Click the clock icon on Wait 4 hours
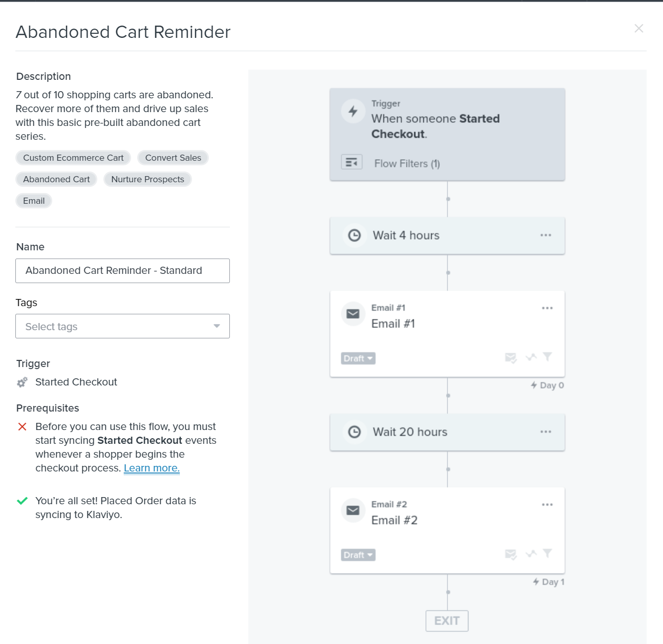Screen dimensions: 663x644 (354, 235)
